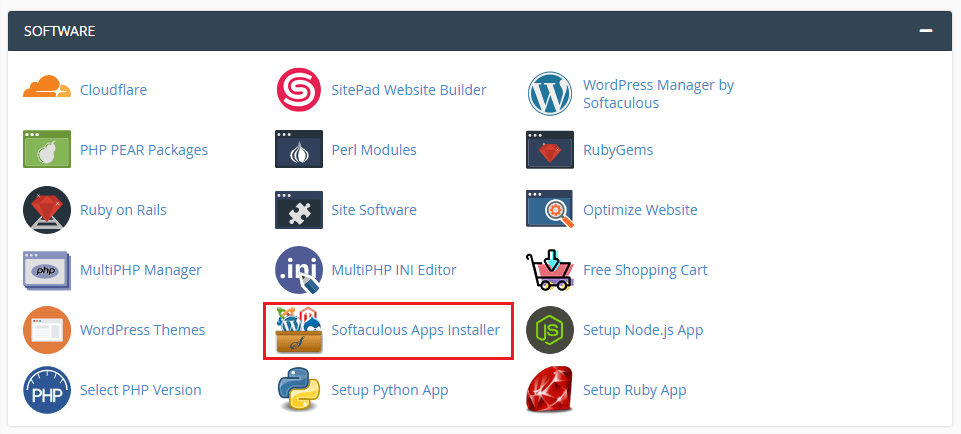Viewport: 961px width, 434px height.
Task: Open Softaculous Apps Installer link
Action: [416, 330]
